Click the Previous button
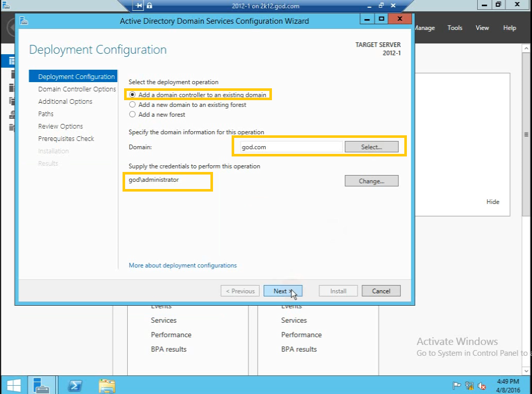The height and width of the screenshot is (394, 532). point(240,291)
